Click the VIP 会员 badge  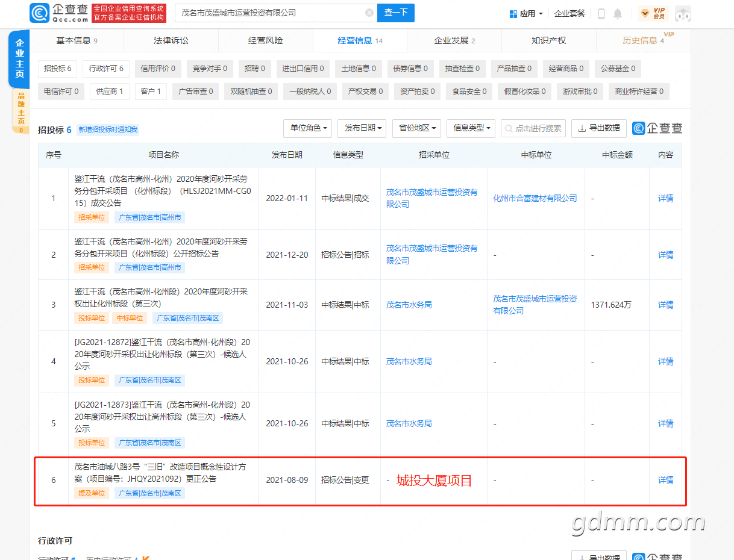[653, 13]
